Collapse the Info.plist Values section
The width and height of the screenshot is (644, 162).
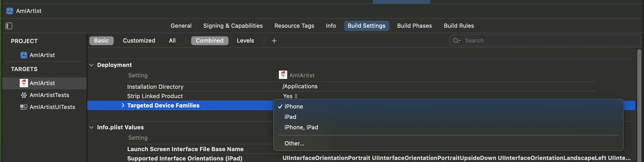pos(92,127)
